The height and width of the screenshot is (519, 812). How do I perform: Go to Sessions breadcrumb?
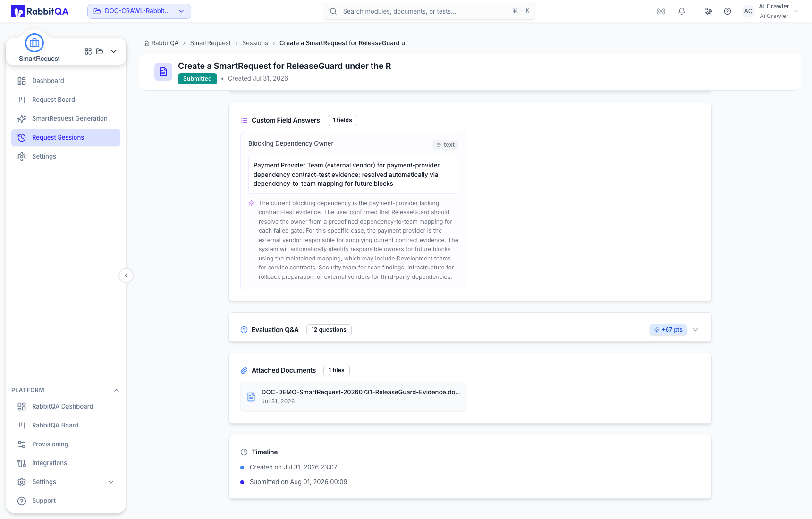click(x=255, y=43)
